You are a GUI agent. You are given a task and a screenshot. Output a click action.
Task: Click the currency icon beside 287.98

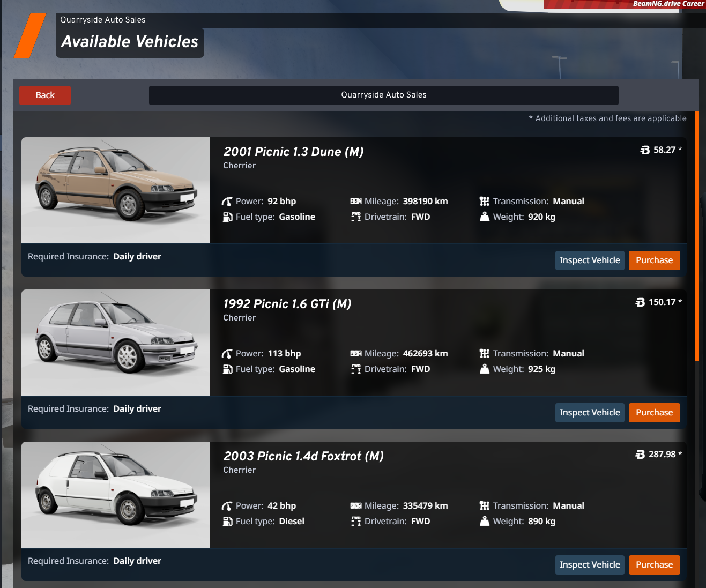coord(640,455)
